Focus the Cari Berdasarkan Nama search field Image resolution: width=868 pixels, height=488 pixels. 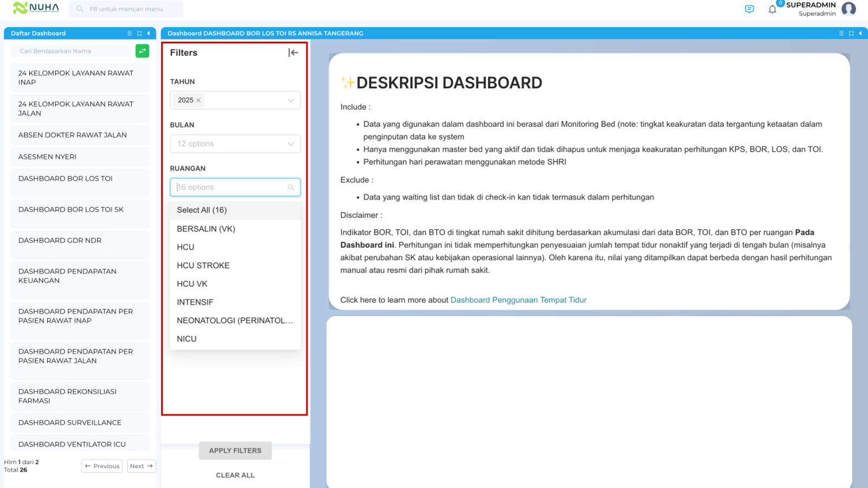71,51
